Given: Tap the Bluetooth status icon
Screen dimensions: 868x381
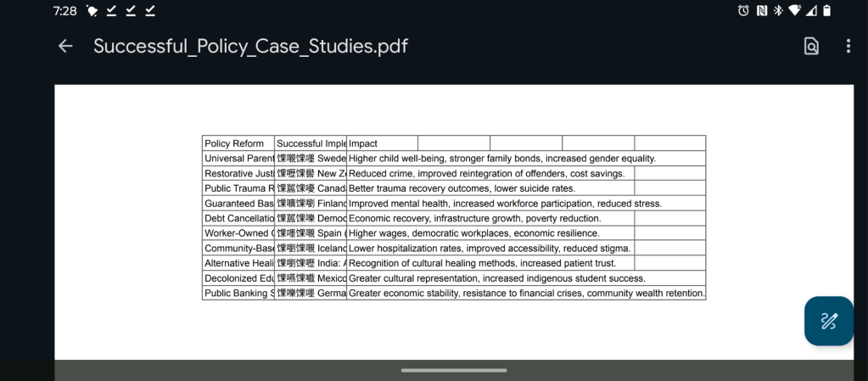Looking at the screenshot, I should pyautogui.click(x=777, y=11).
